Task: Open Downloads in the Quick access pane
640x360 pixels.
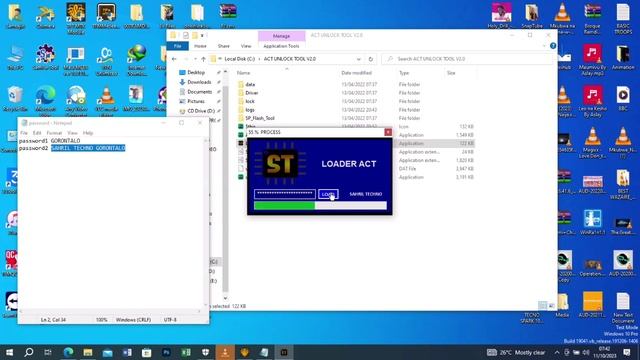Action: [199, 82]
